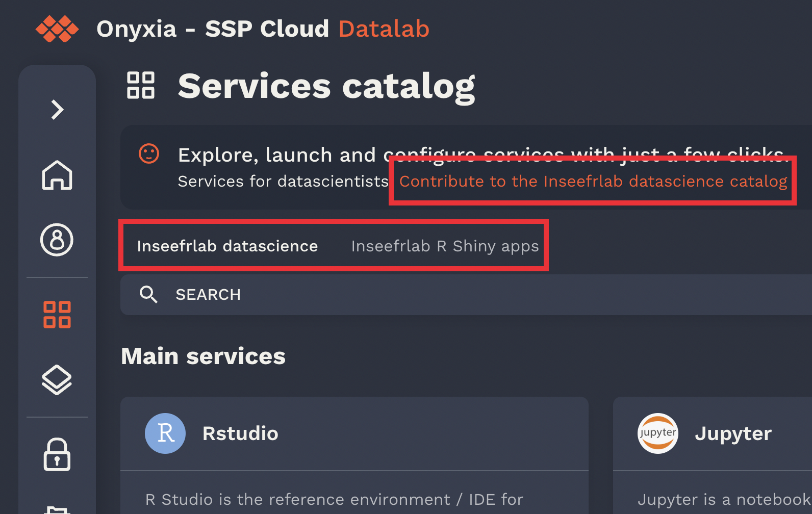812x514 pixels.
Task: Open My services via the layers icon
Action: point(57,380)
